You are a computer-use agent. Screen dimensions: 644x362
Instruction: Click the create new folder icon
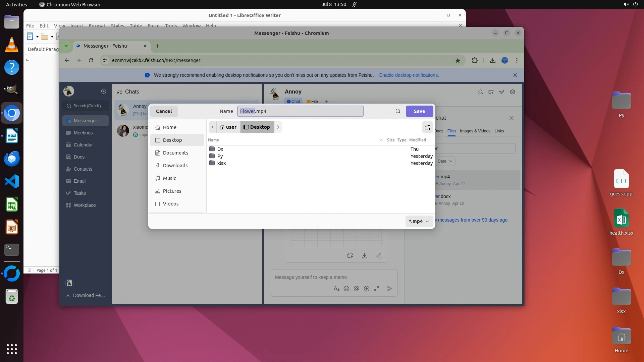pos(427,127)
